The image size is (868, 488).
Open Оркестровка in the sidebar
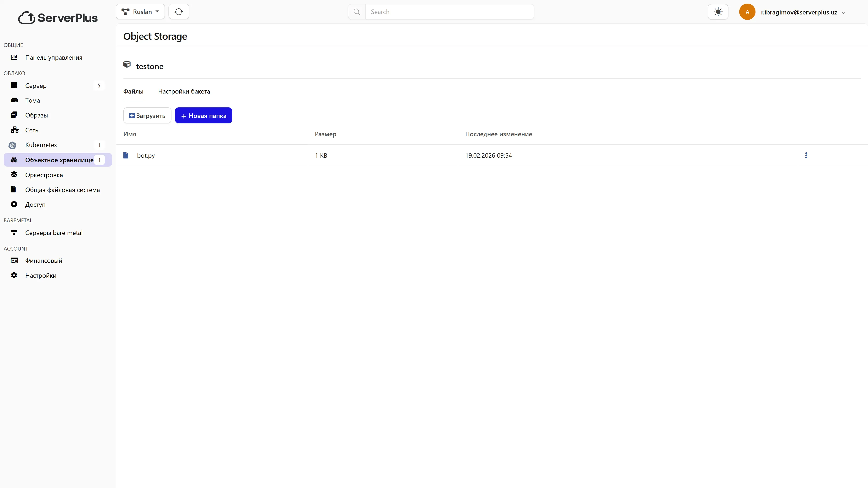[44, 175]
